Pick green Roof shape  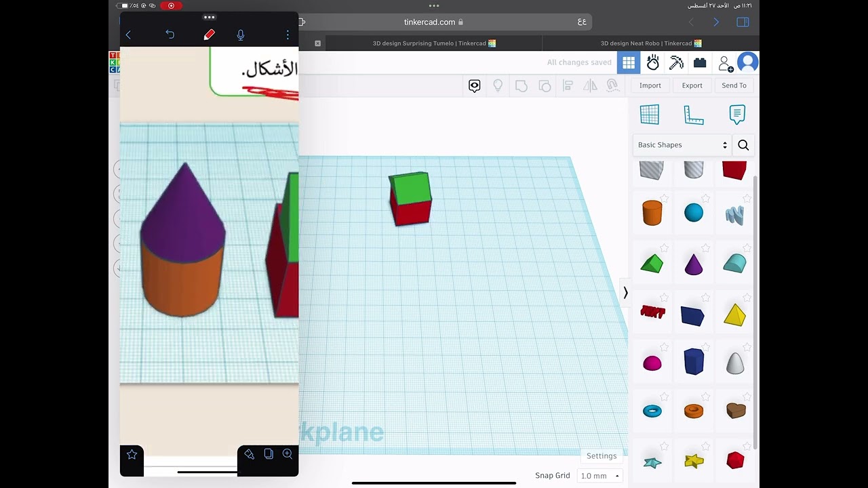pos(652,264)
